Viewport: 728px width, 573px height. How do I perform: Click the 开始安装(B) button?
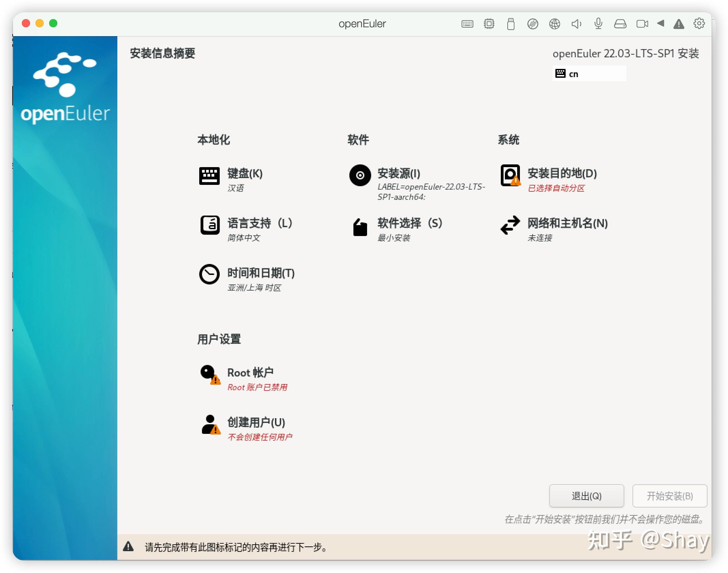click(670, 496)
